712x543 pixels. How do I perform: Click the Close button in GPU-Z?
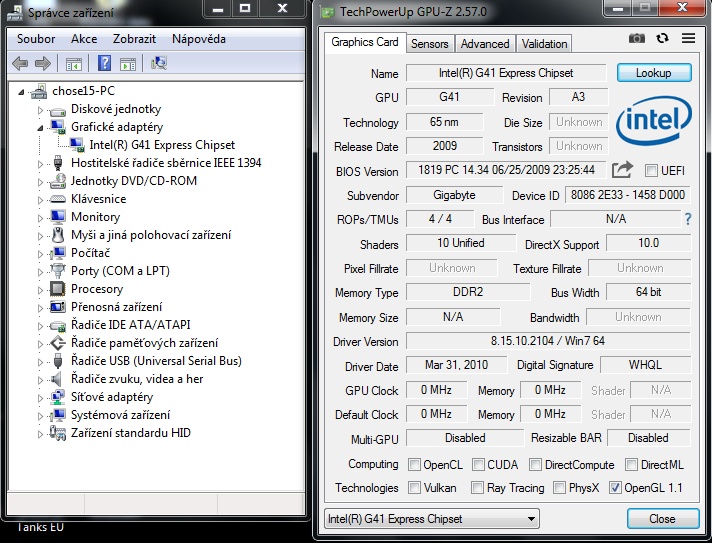[x=663, y=518]
